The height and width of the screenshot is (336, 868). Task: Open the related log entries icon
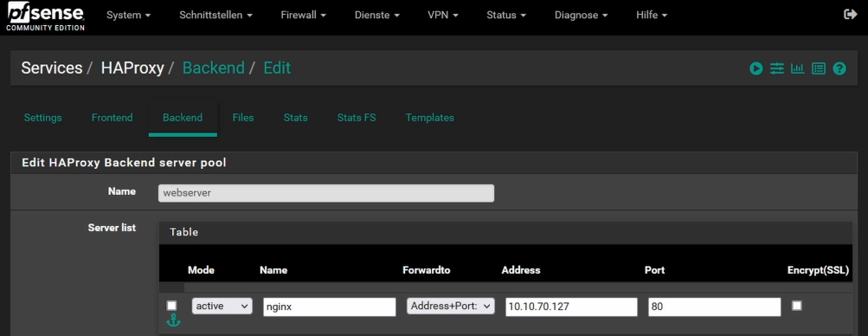(819, 68)
